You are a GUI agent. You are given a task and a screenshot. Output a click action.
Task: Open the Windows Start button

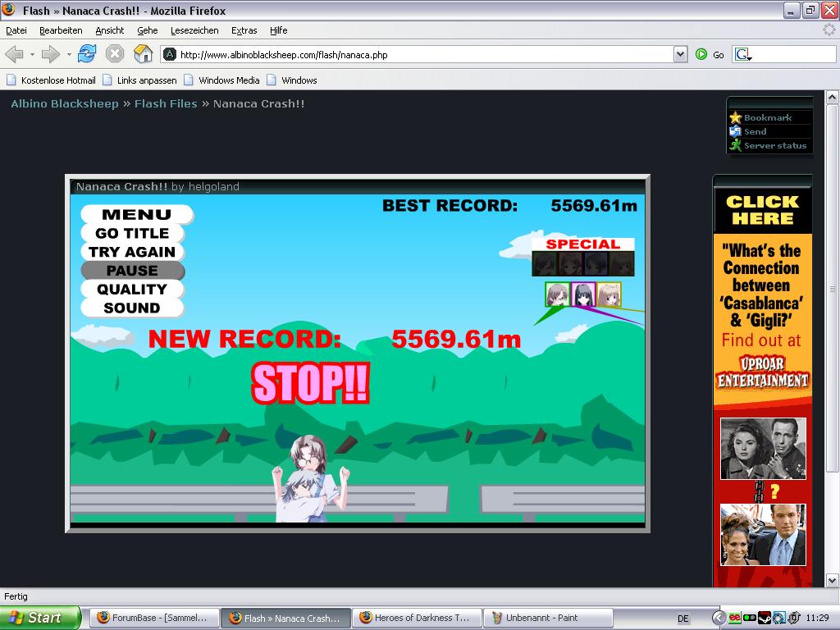40,618
